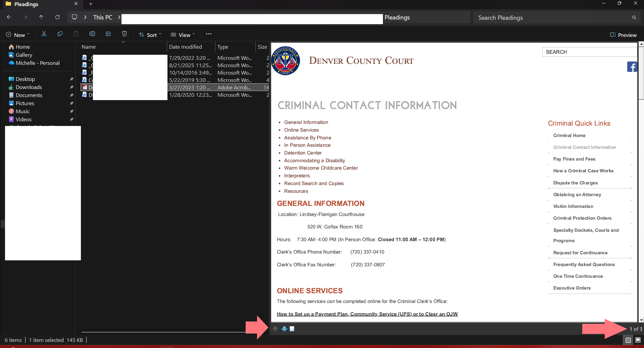The width and height of the screenshot is (644, 348).
Task: Open the View dropdown menu
Action: (x=183, y=35)
